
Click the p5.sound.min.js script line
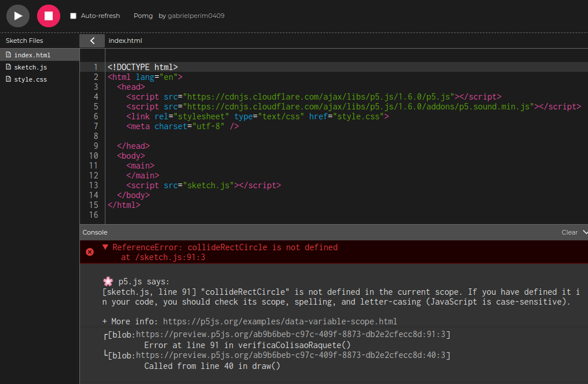point(353,107)
